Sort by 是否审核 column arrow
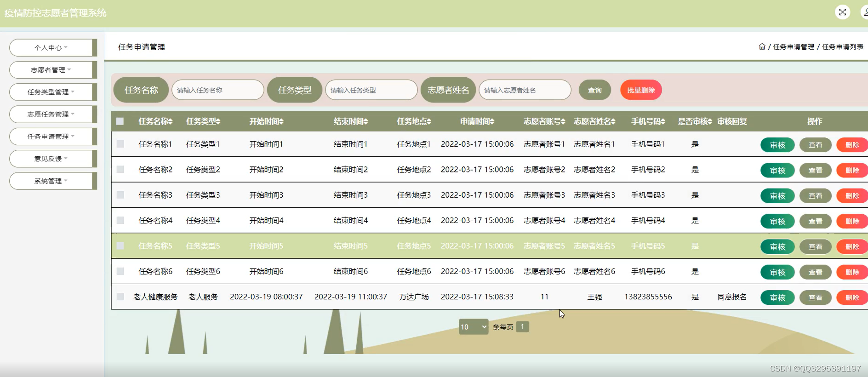The image size is (868, 377). point(710,121)
